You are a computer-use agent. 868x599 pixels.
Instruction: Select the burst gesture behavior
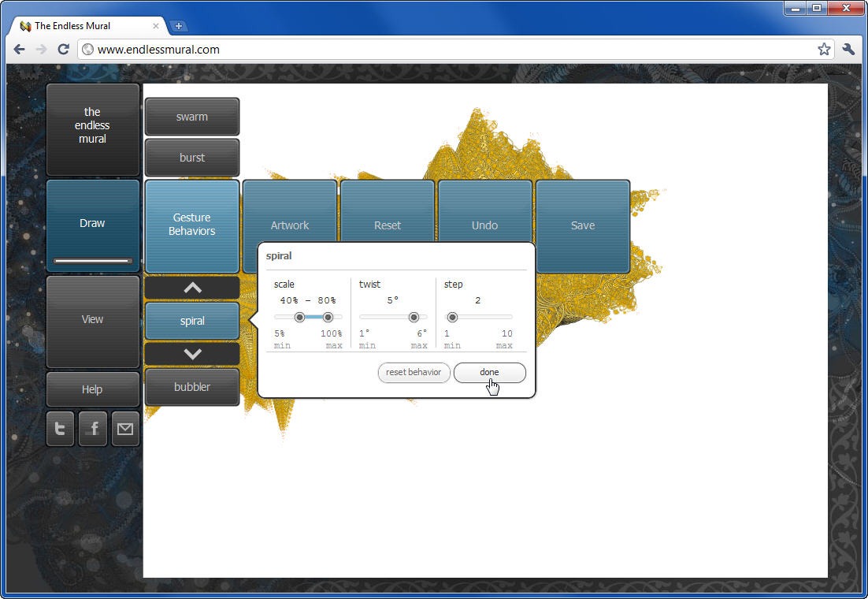[192, 158]
